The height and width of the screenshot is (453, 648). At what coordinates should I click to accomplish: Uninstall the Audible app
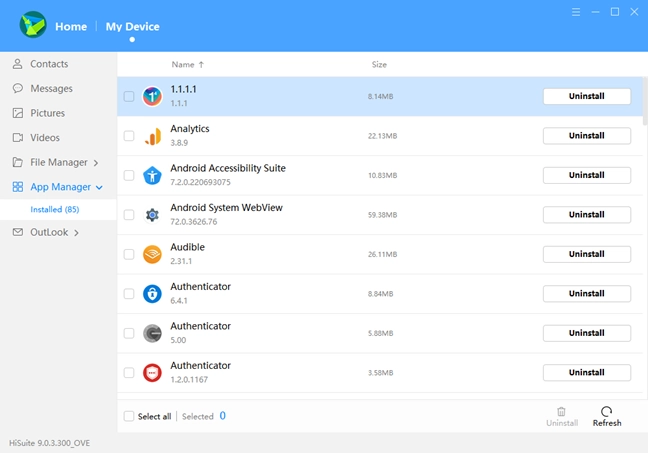click(586, 254)
